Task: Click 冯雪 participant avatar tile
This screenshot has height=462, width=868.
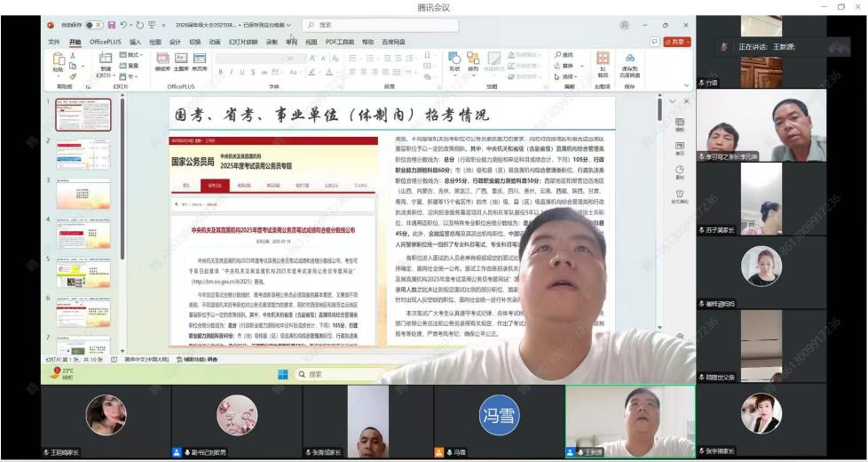Action: tap(499, 415)
